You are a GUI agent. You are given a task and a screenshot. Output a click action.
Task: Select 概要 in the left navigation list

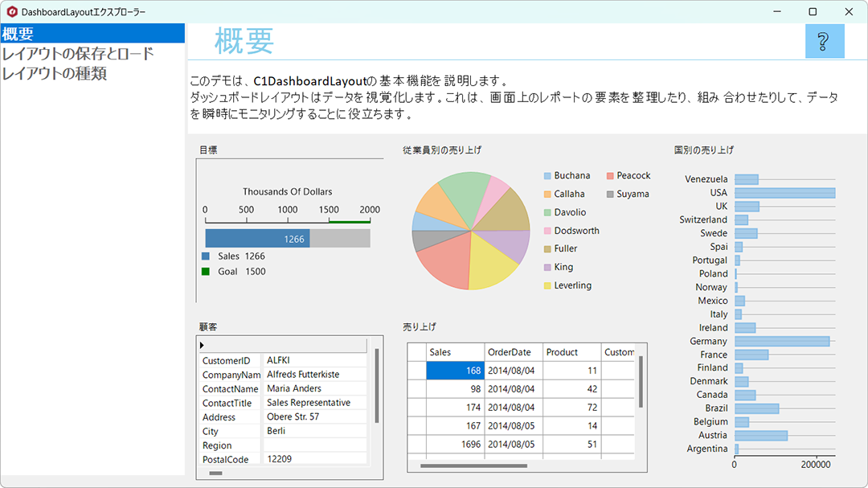92,34
